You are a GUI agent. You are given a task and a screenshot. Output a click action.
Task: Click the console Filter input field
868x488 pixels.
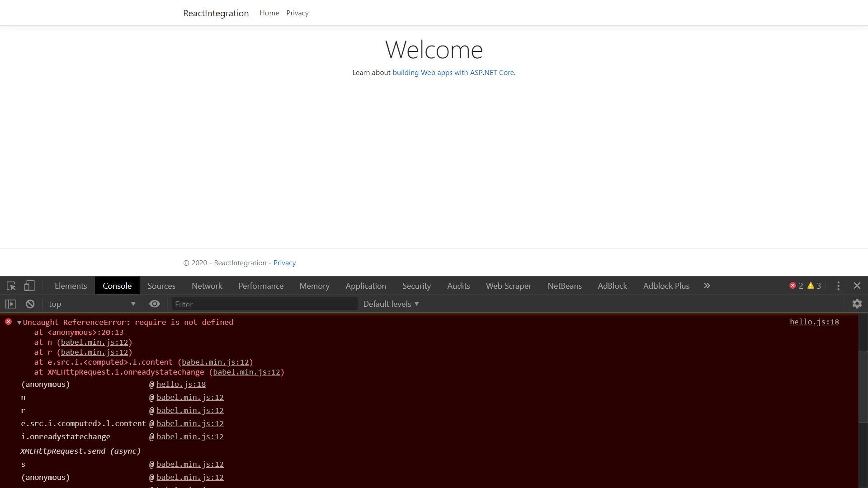coord(264,304)
